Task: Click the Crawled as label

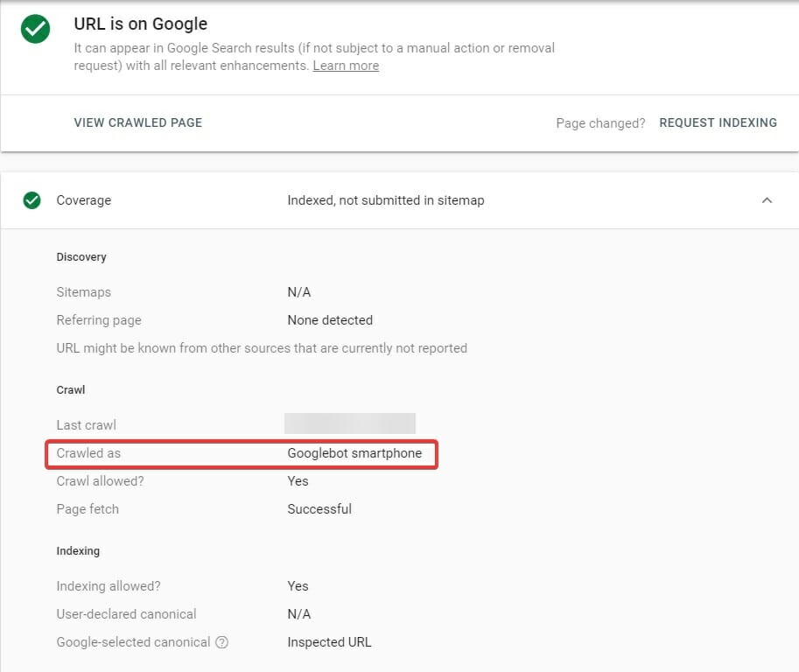Action: [90, 453]
